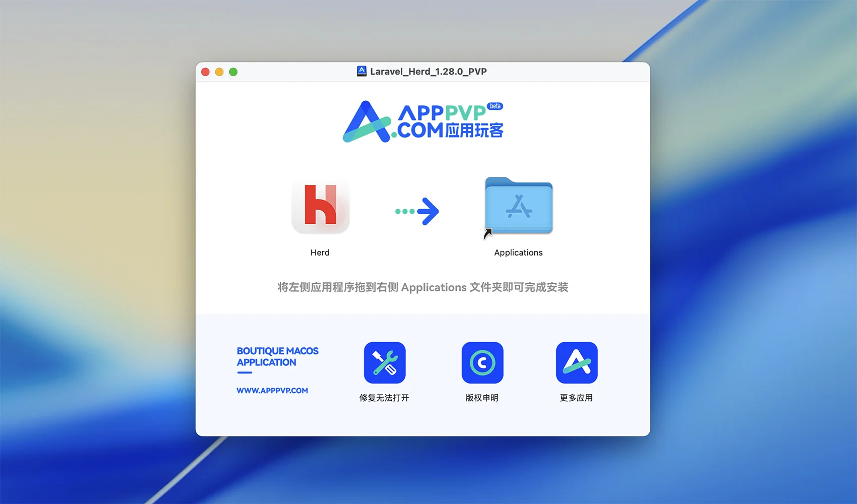
Task: Click the 'beta' badge on the logo
Action: tap(495, 106)
